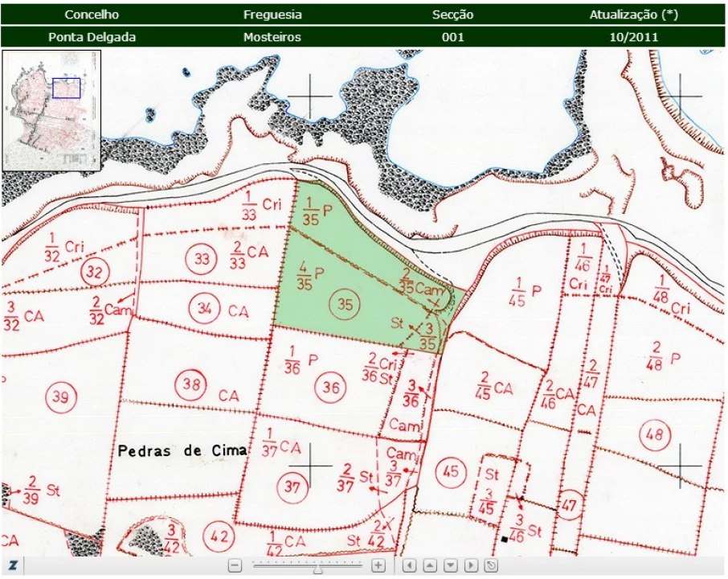This screenshot has width=728, height=579.
Task: Click the zoom slider handle
Action: [x=318, y=567]
